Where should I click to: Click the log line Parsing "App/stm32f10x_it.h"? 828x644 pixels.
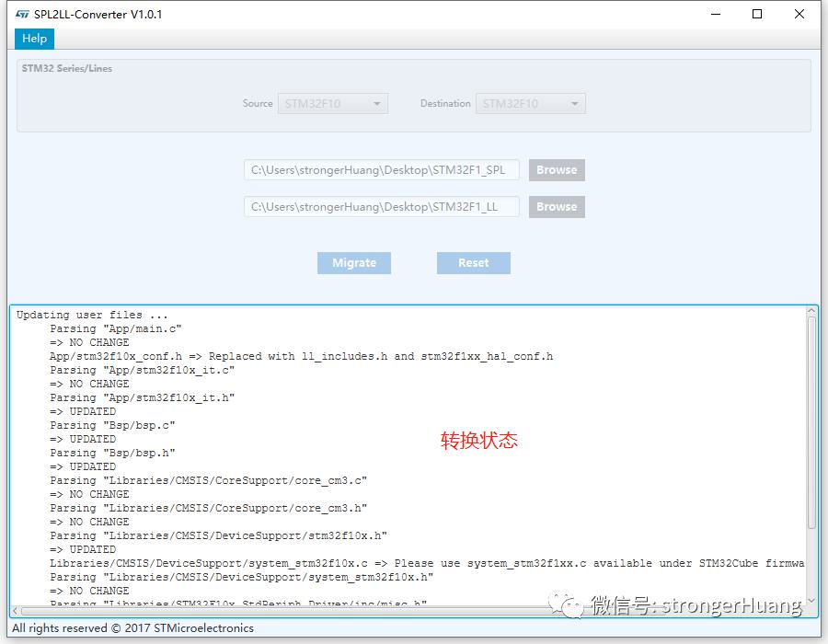pos(142,397)
